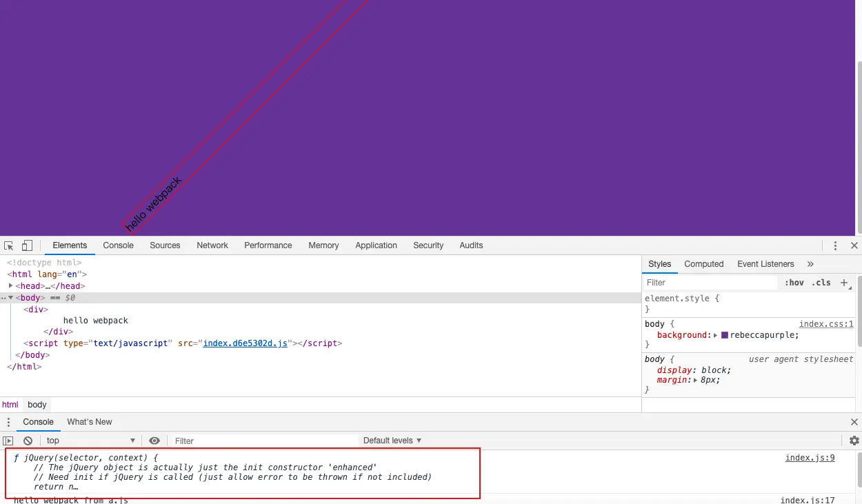Open the index.js:9 source link
This screenshot has width=862, height=504.
point(810,458)
